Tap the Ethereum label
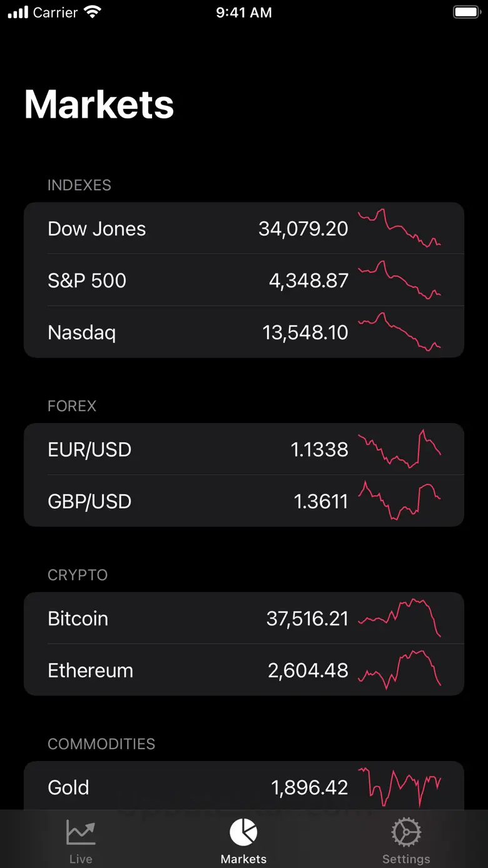Viewport: 488px width, 868px height. click(91, 671)
